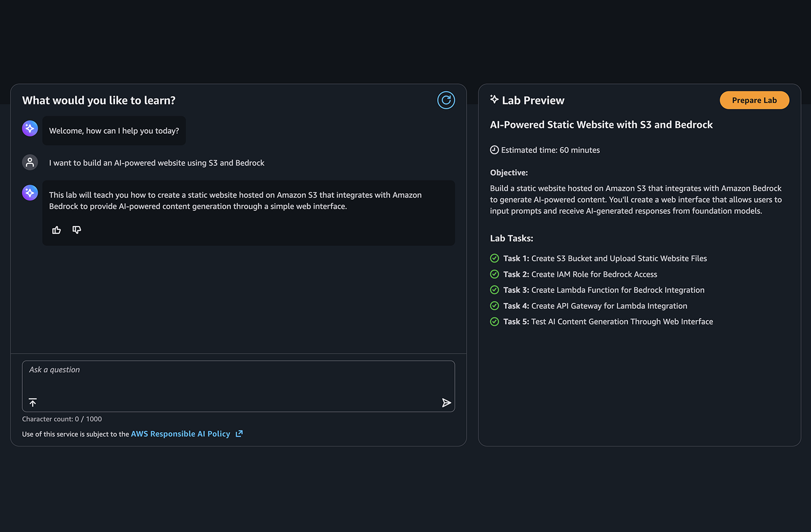
Task: Click the upload file arrow icon
Action: (x=33, y=402)
